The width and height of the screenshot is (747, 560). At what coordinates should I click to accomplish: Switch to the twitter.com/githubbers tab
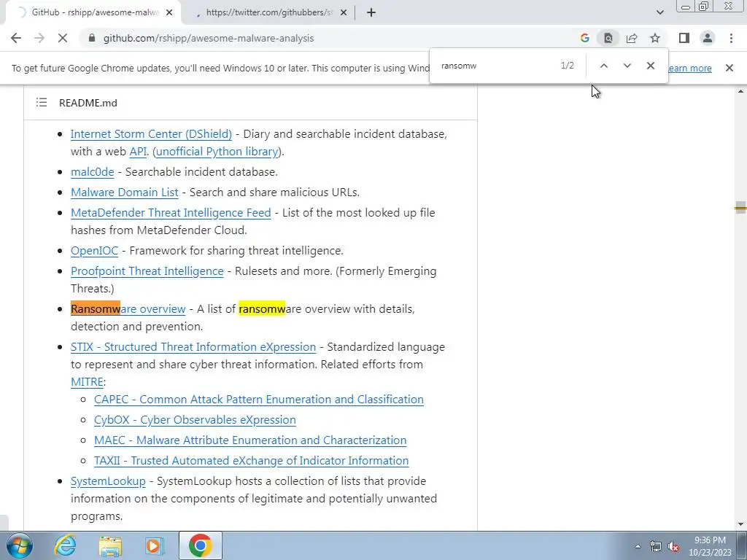tap(269, 12)
